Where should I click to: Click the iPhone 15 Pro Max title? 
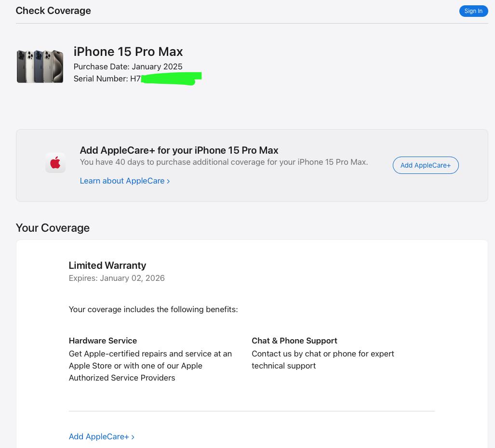[x=128, y=52]
